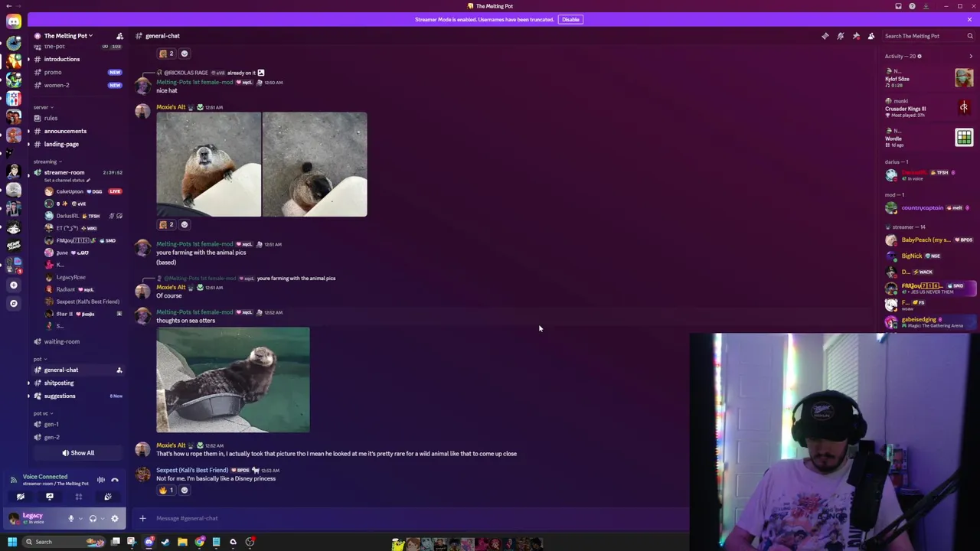The width and height of the screenshot is (980, 551).
Task: Click the attach file plus button
Action: (x=142, y=518)
